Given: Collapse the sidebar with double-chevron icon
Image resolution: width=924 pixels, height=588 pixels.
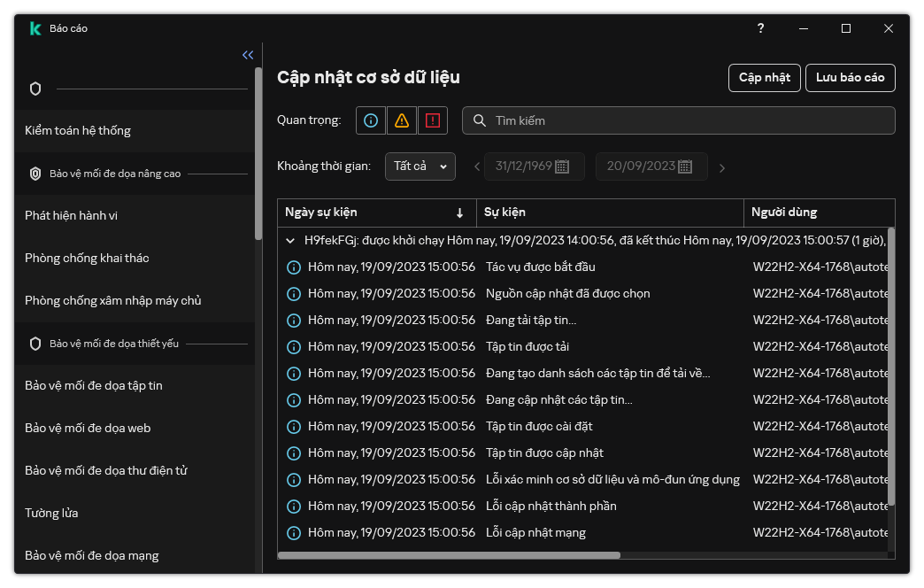Looking at the screenshot, I should [x=248, y=55].
